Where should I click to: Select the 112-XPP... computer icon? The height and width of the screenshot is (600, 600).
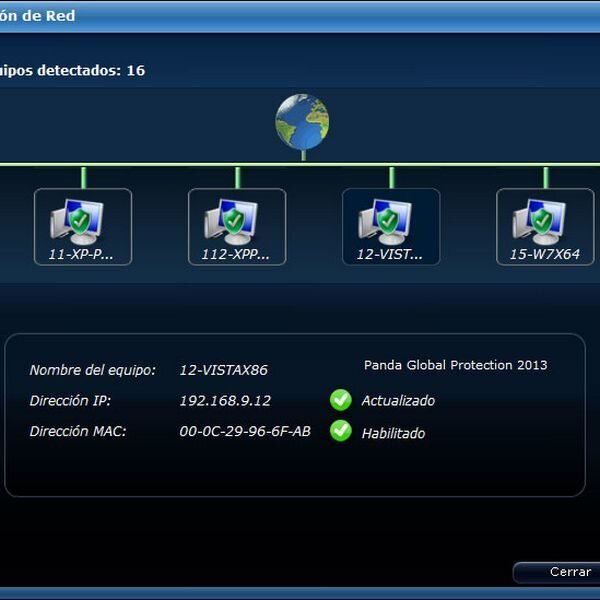click(236, 226)
